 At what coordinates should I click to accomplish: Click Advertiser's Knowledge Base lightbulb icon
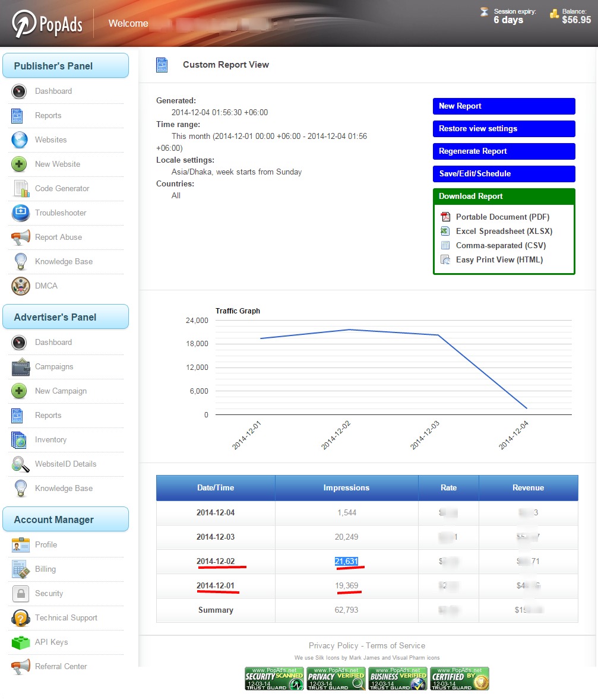click(x=21, y=489)
